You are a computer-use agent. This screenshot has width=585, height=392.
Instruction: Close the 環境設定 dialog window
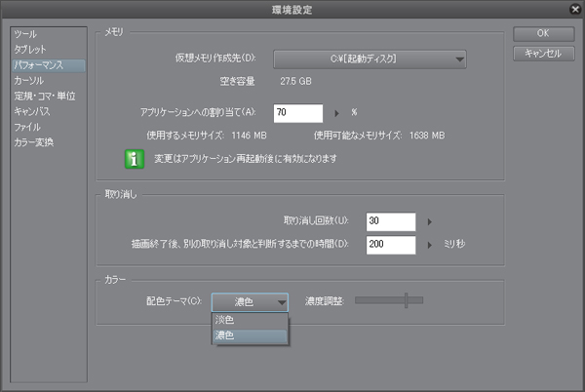pos(572,10)
